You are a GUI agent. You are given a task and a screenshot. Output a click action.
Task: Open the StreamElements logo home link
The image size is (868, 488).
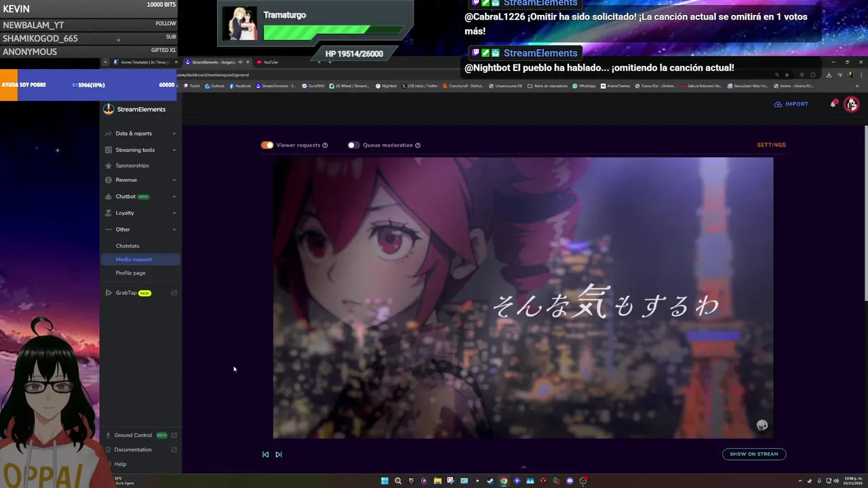(134, 109)
